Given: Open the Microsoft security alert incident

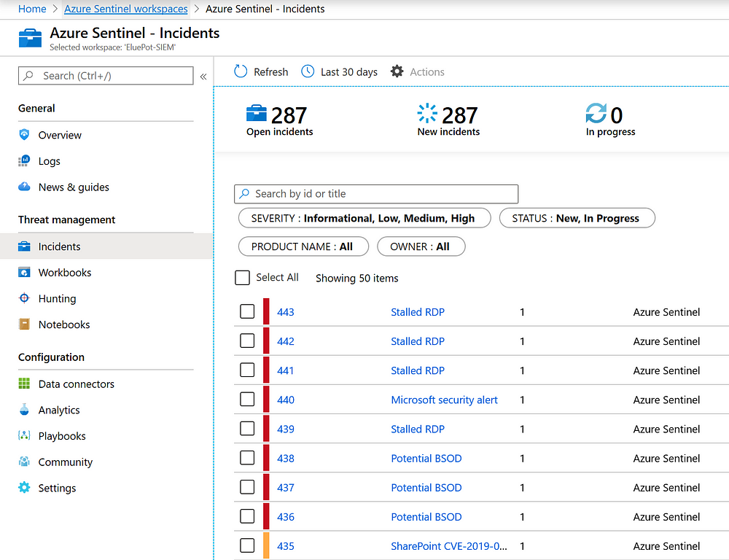Looking at the screenshot, I should 444,400.
